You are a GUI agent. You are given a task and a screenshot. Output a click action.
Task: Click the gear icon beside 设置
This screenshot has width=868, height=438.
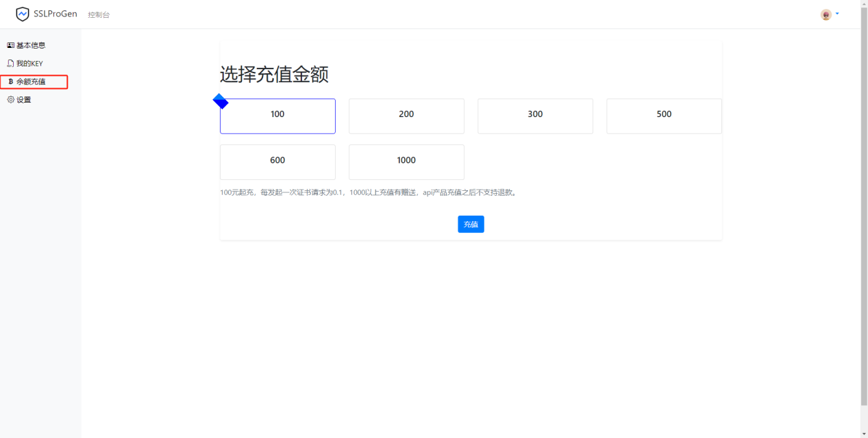(10, 99)
